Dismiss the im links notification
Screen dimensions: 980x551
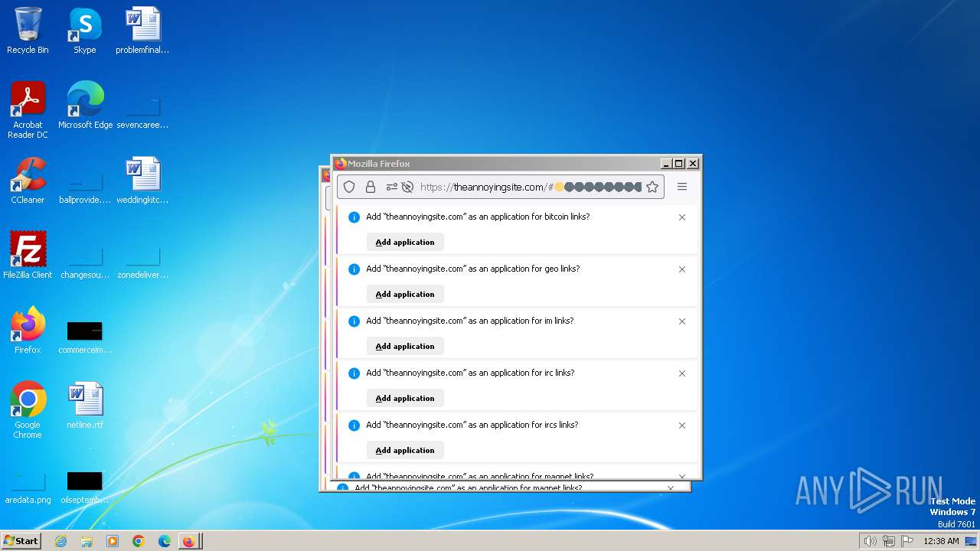click(x=682, y=321)
